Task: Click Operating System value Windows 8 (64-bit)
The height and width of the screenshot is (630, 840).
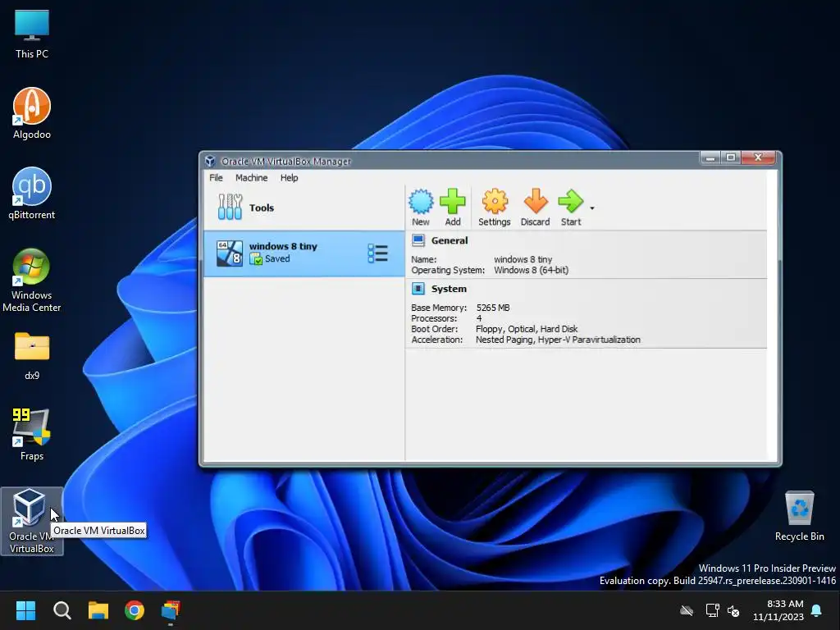Action: click(531, 270)
